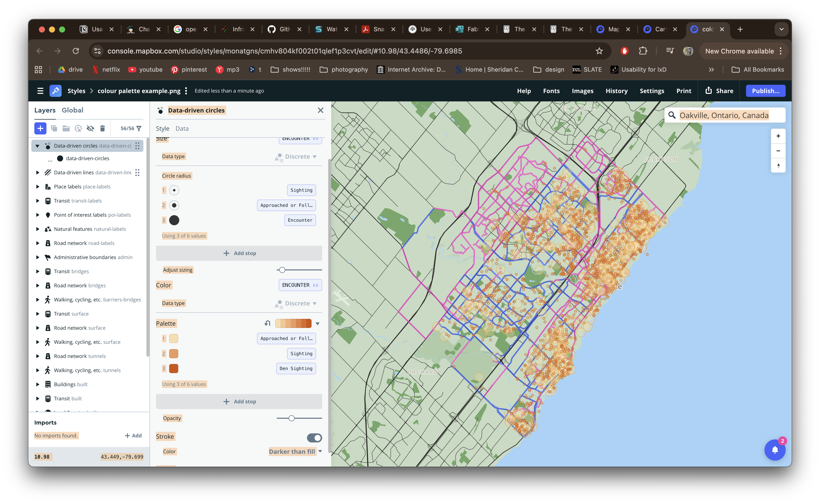Click the delete layer trash icon
The height and width of the screenshot is (504, 820).
click(x=102, y=128)
